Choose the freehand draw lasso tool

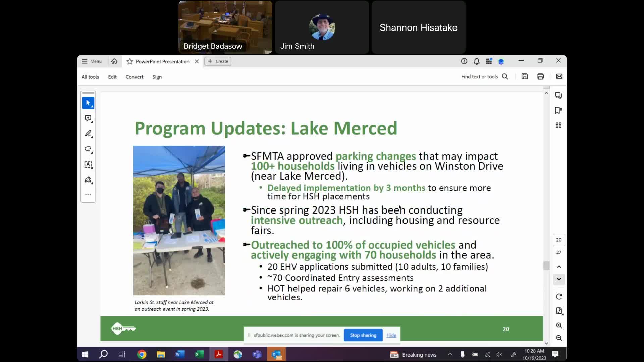88,149
